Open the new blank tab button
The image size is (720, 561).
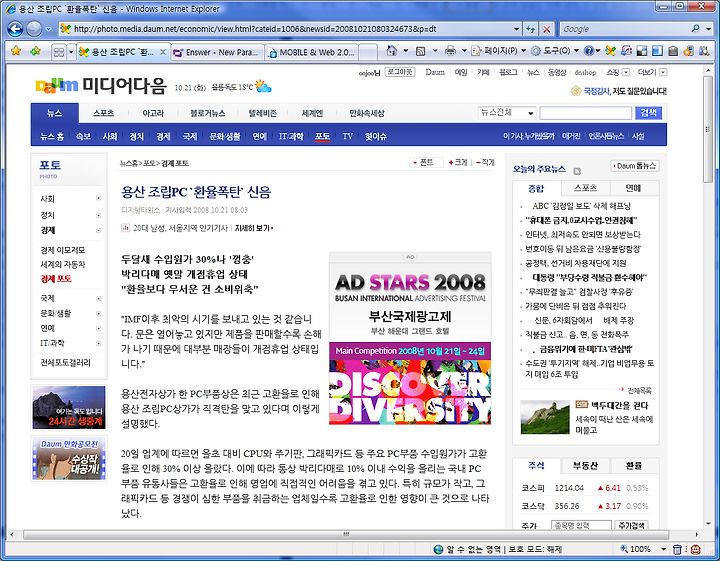[368, 52]
